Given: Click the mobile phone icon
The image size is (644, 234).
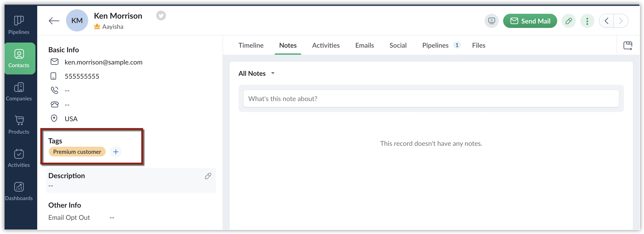Looking at the screenshot, I should (53, 76).
